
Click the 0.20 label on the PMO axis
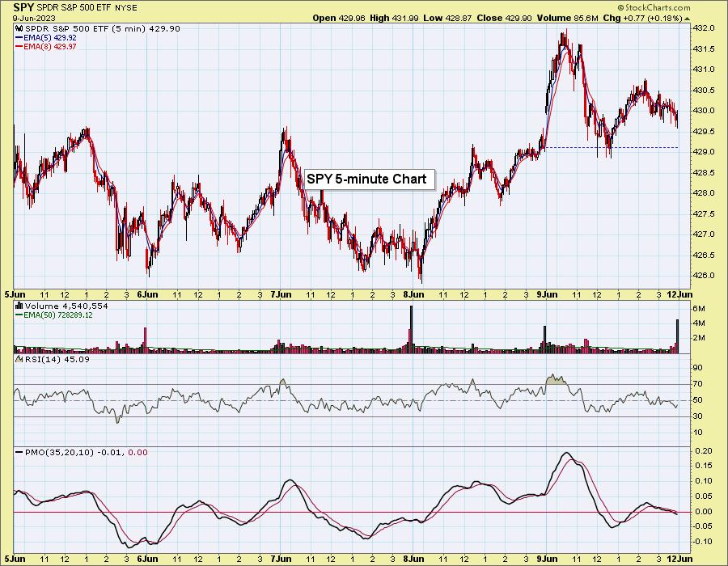coord(704,451)
